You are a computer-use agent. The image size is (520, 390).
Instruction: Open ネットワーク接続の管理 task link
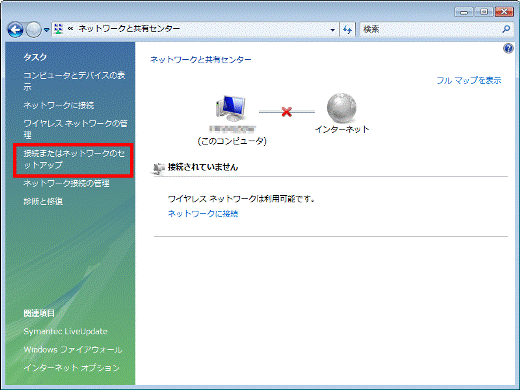coord(66,183)
